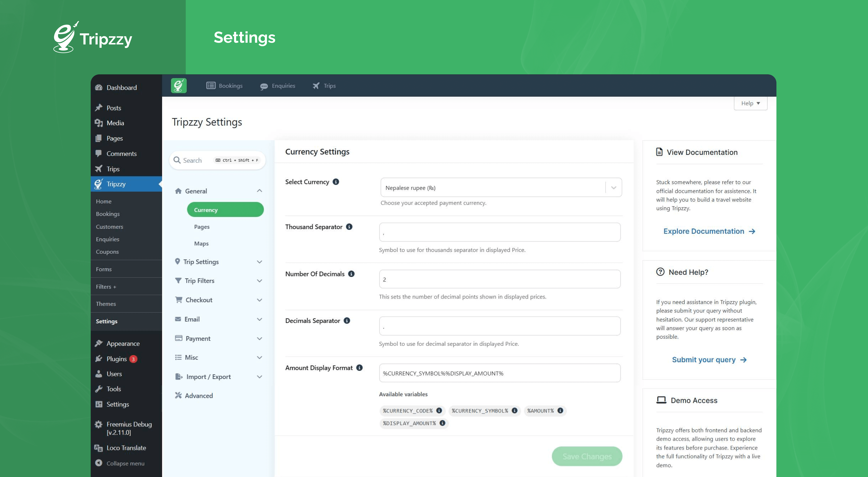This screenshot has height=477, width=868.
Task: Follow the Explore Documentation link
Action: (x=709, y=231)
